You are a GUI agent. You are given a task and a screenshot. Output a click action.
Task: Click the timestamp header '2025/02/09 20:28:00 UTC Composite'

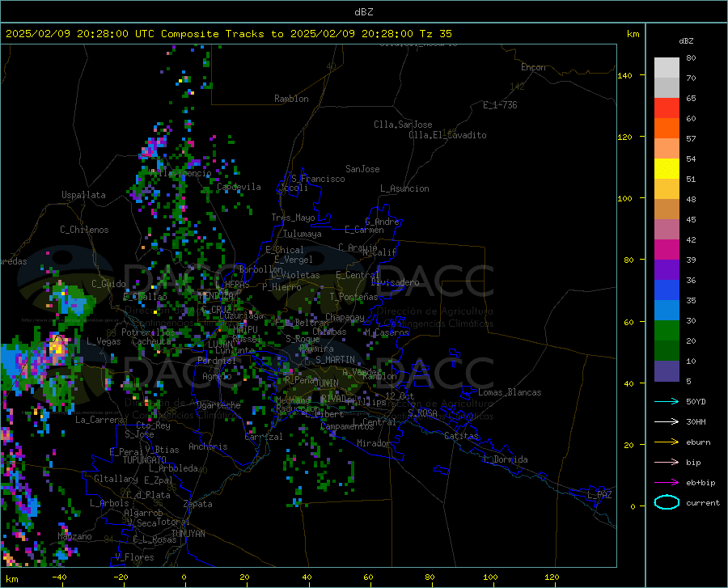point(112,34)
